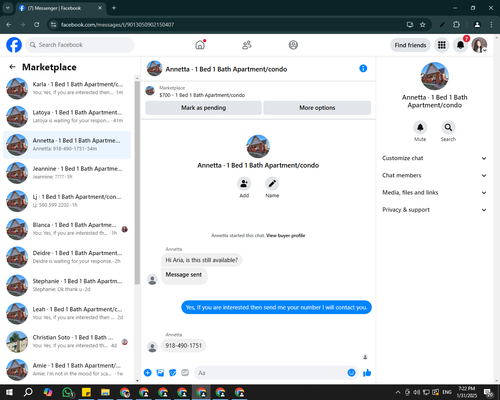Send a thumbs-up like
Screen dimensions: 500x400
tap(367, 373)
